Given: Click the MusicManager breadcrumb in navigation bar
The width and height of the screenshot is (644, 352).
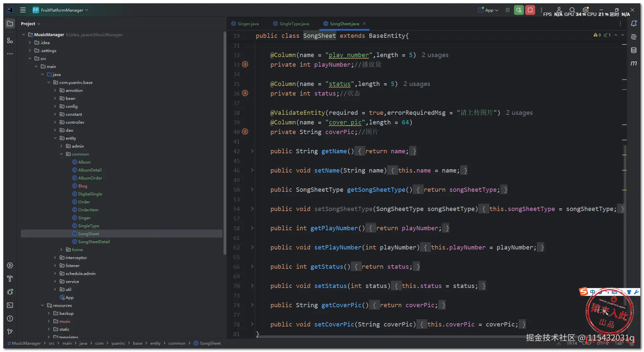Looking at the screenshot, I should tap(24, 343).
